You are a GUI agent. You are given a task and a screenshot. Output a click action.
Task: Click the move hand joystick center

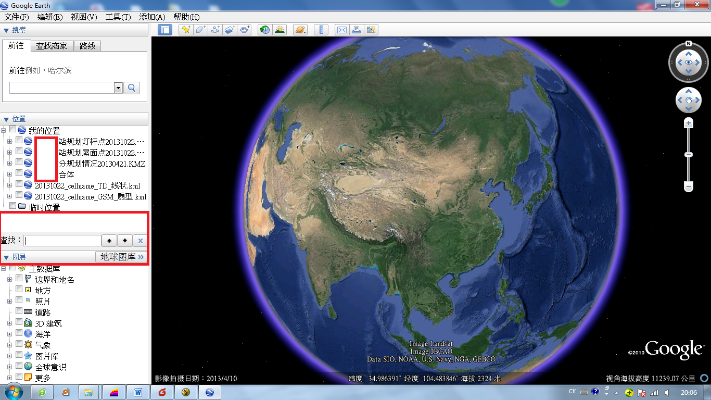pos(688,100)
